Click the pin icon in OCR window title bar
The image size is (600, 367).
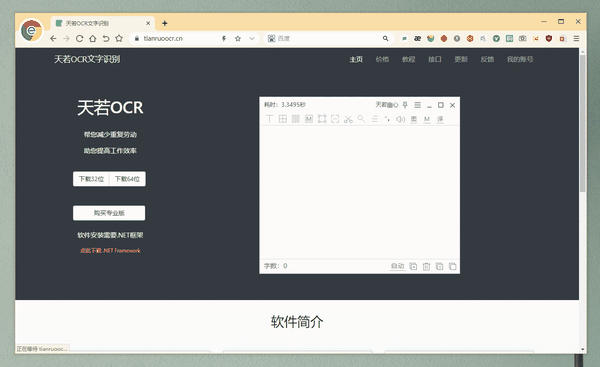pos(405,105)
